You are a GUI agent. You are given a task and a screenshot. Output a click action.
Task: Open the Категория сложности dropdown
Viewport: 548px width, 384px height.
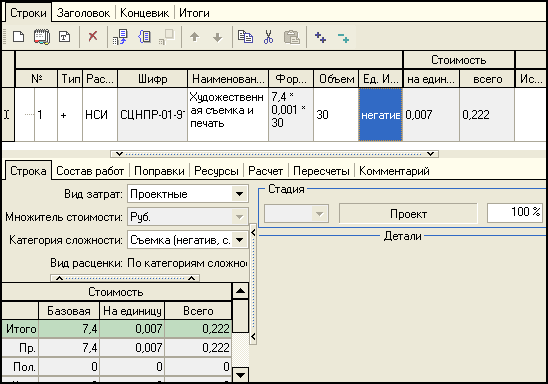239,240
